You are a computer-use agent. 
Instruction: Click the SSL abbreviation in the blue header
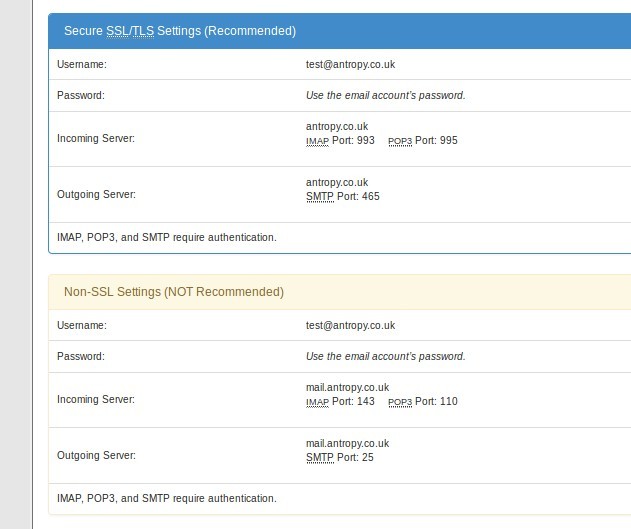click(x=118, y=31)
